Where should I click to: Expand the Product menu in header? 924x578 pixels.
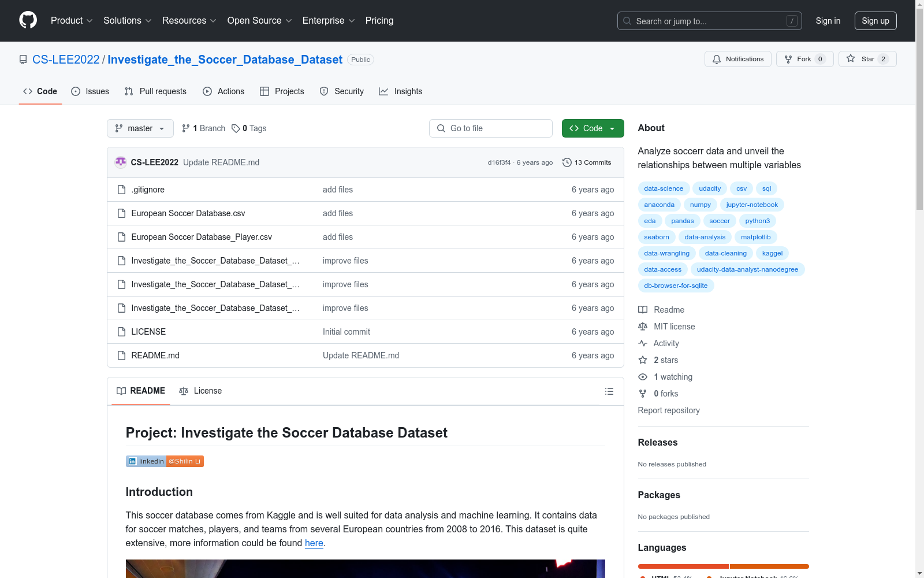pyautogui.click(x=72, y=21)
